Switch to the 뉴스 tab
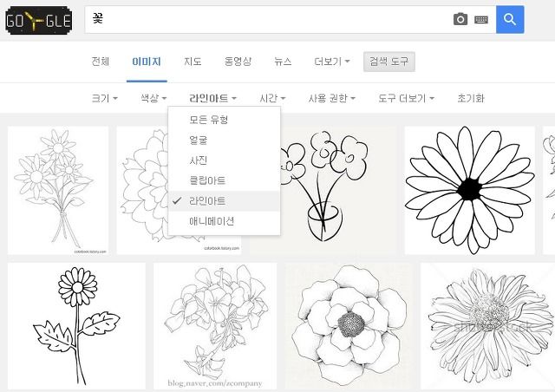 click(x=283, y=62)
